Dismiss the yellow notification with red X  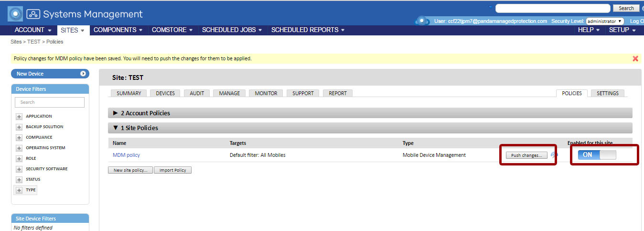(x=635, y=58)
